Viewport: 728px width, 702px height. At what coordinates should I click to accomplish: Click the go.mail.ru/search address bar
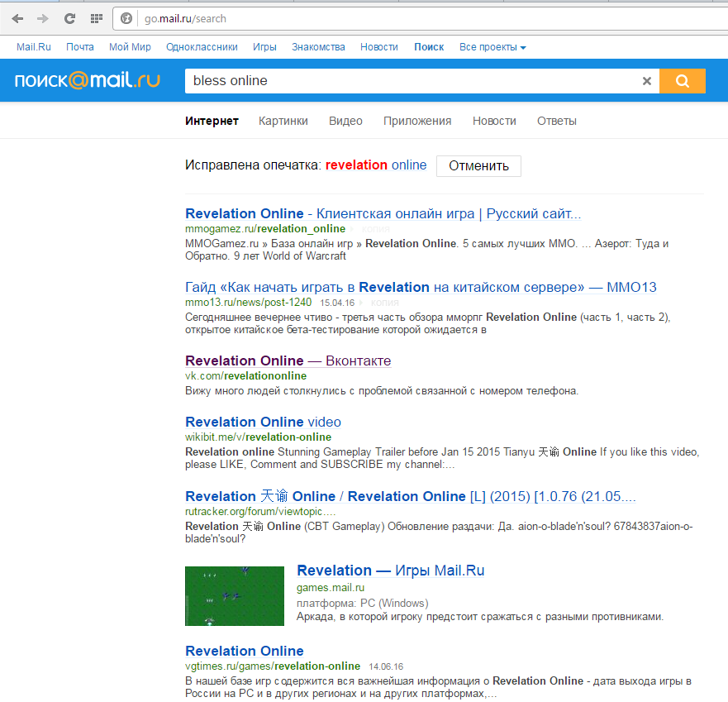[x=418, y=18]
